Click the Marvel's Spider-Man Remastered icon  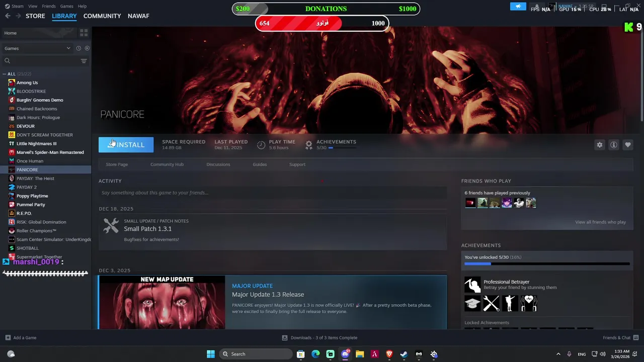12,152
